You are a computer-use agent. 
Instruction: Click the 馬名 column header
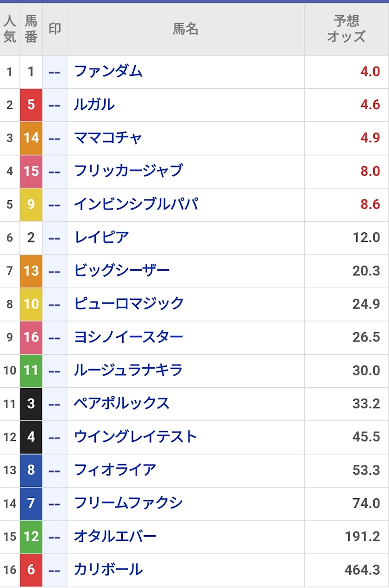click(x=186, y=29)
